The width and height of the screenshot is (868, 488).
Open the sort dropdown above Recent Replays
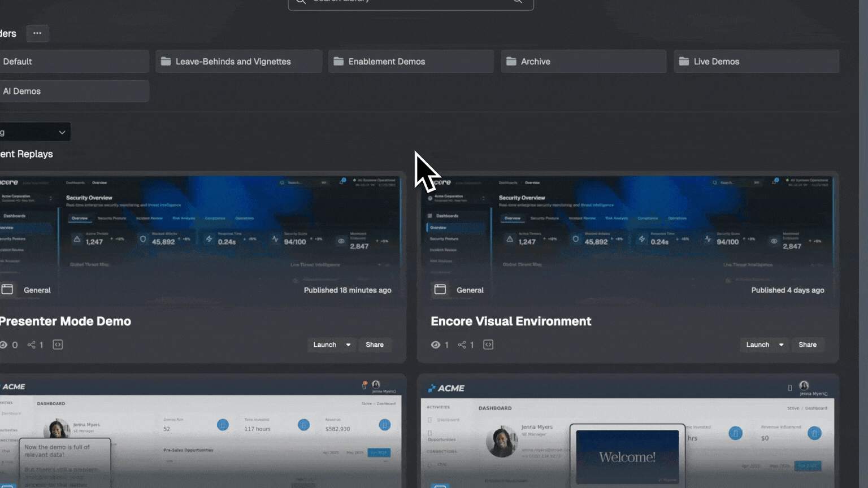[x=35, y=132]
